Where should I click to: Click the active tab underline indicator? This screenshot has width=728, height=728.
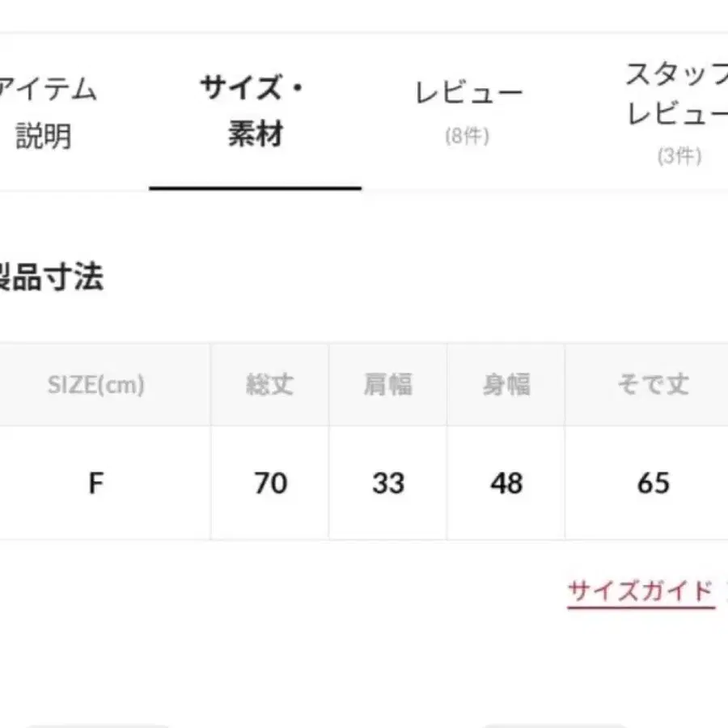255,187
